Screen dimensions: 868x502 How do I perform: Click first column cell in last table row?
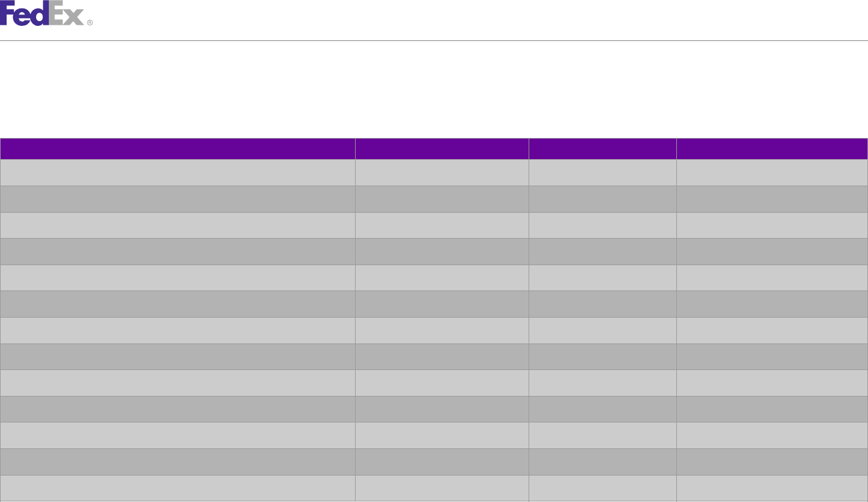177,488
